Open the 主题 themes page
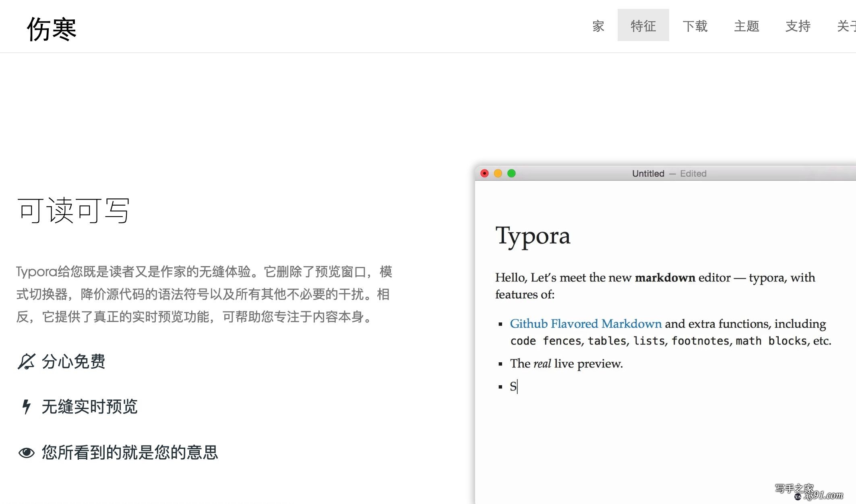This screenshot has height=504, width=856. (x=746, y=26)
